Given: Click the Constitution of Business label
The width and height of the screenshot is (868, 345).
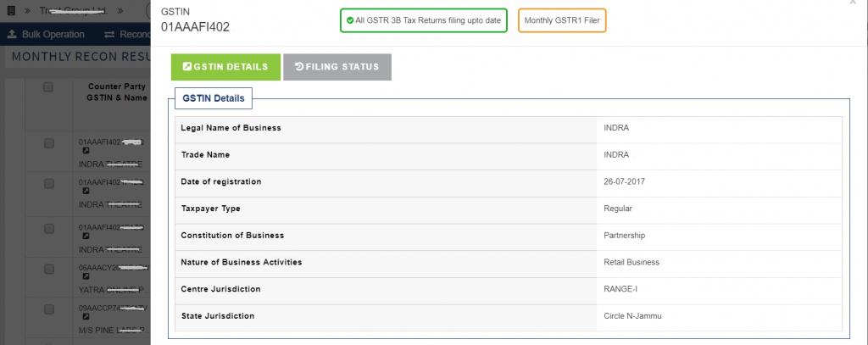Looking at the screenshot, I should pyautogui.click(x=232, y=236).
